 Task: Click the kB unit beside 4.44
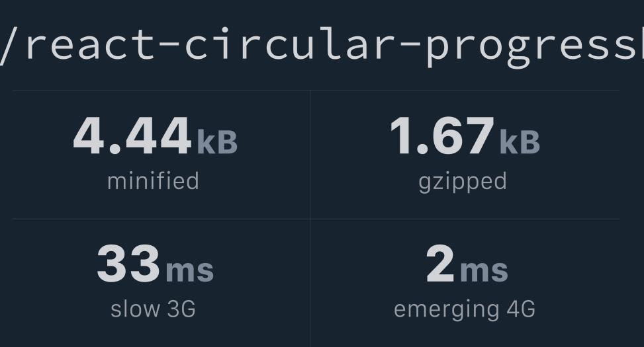pos(217,142)
